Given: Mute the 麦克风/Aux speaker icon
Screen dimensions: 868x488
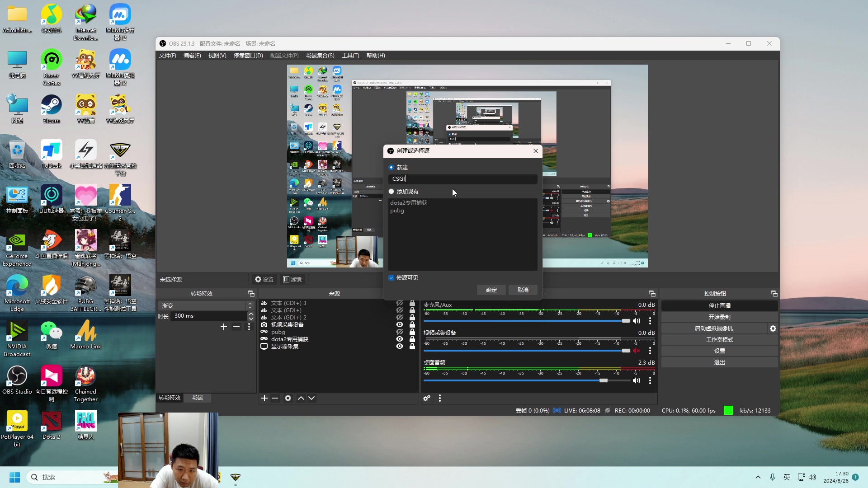Looking at the screenshot, I should click(637, 321).
